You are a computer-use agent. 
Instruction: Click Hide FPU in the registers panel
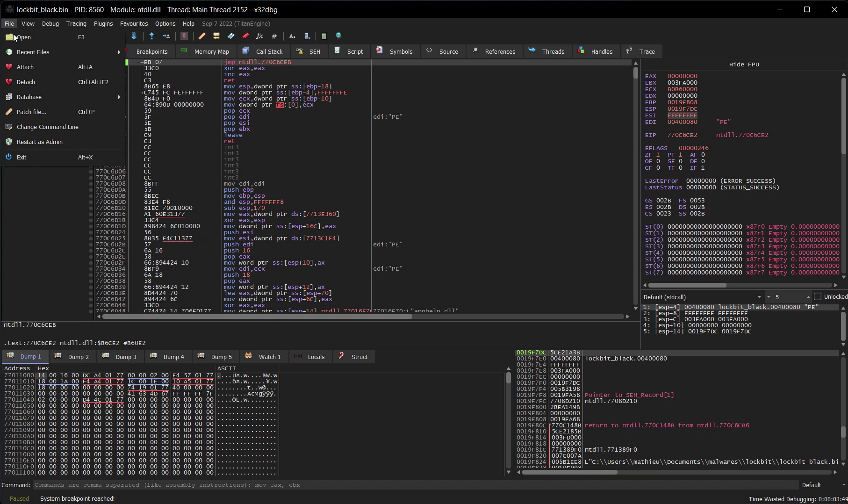point(744,65)
